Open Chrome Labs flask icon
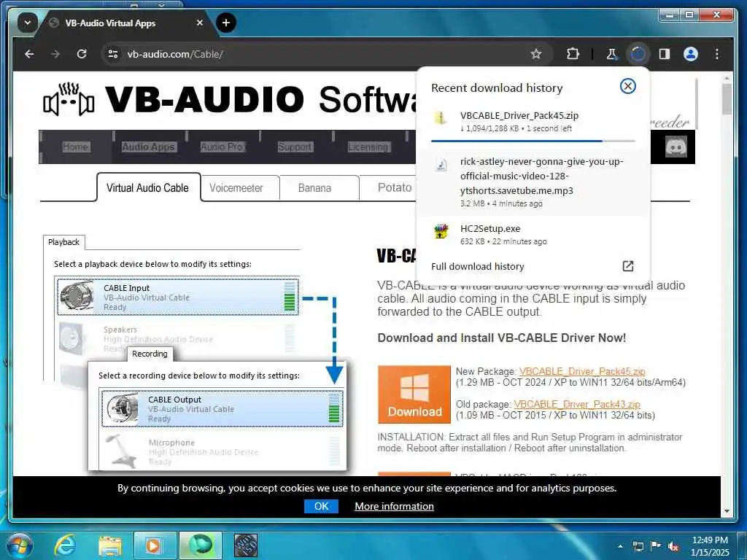The image size is (747, 560). click(612, 54)
